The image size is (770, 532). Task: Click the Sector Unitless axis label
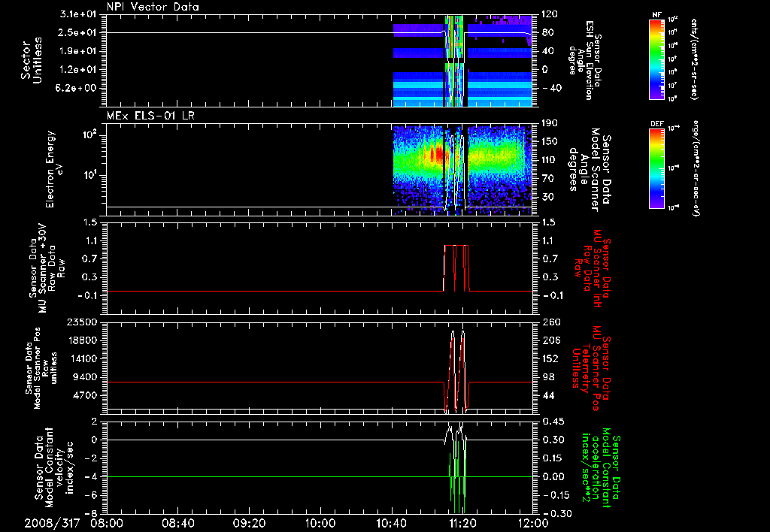coord(32,60)
